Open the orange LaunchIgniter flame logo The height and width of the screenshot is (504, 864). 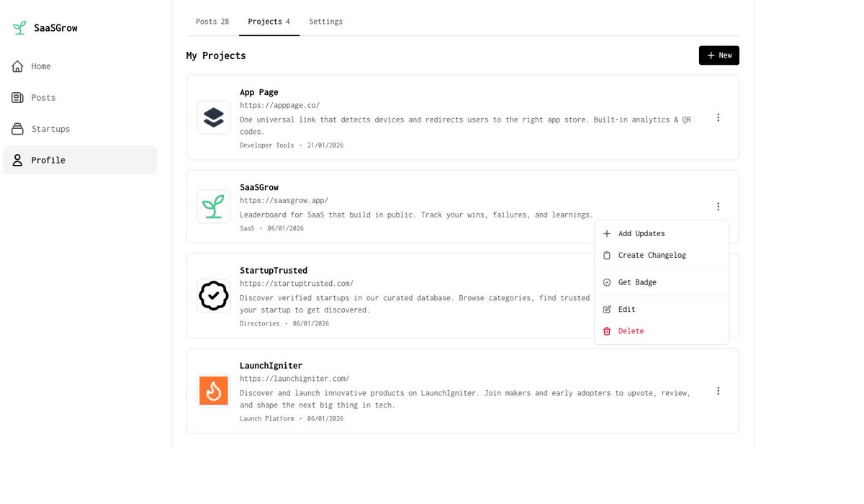214,391
